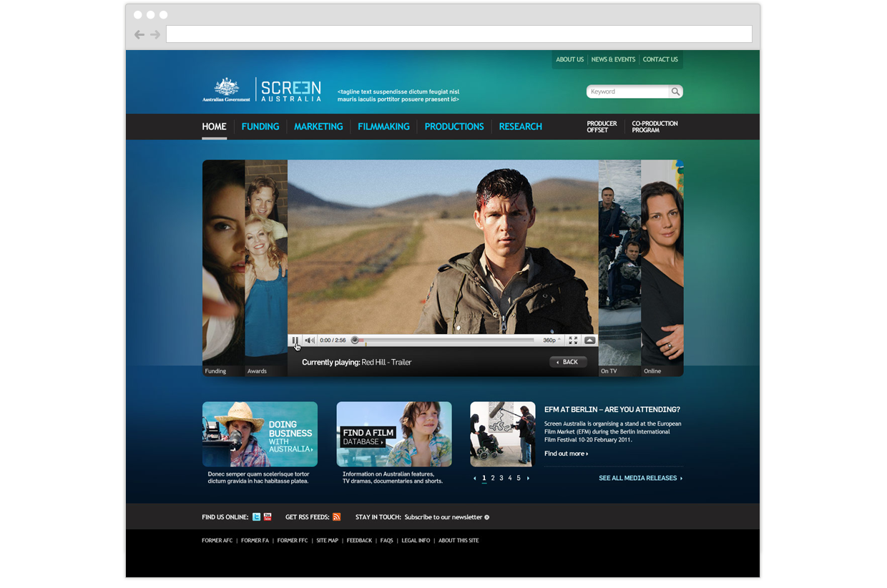Open LEGAL INFO footer link
This screenshot has height=588, width=887.
(416, 541)
